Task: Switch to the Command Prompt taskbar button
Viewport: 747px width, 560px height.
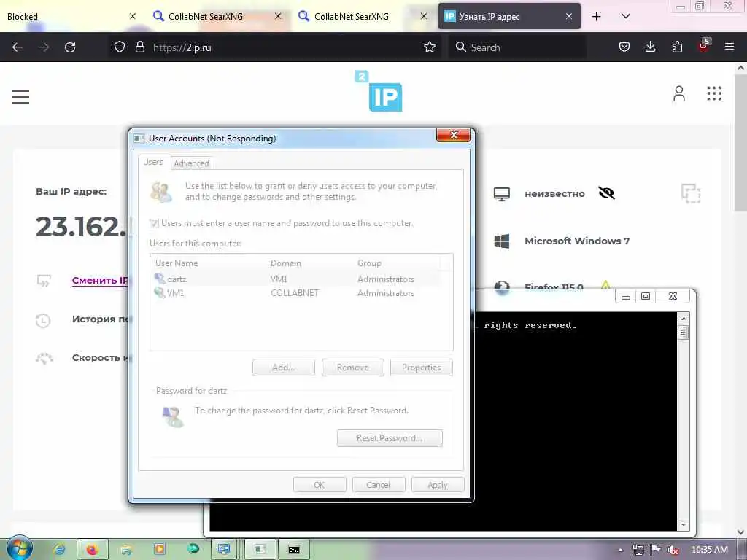Action: click(x=294, y=550)
